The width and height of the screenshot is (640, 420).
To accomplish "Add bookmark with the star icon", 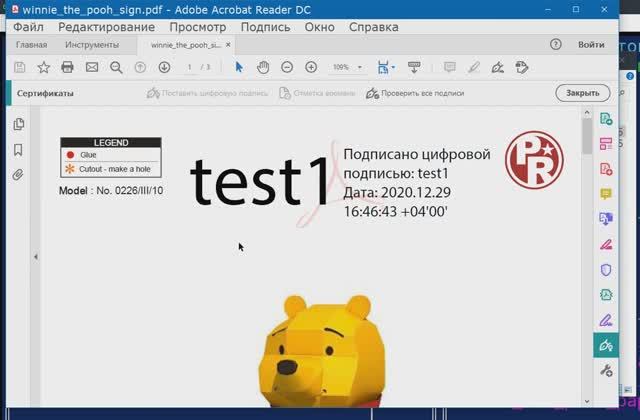I will pyautogui.click(x=44, y=67).
